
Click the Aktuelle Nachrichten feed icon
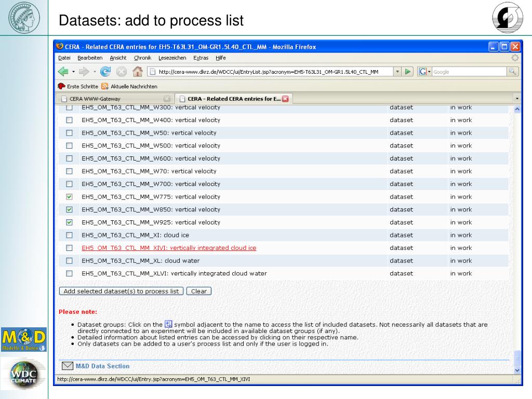pos(105,86)
